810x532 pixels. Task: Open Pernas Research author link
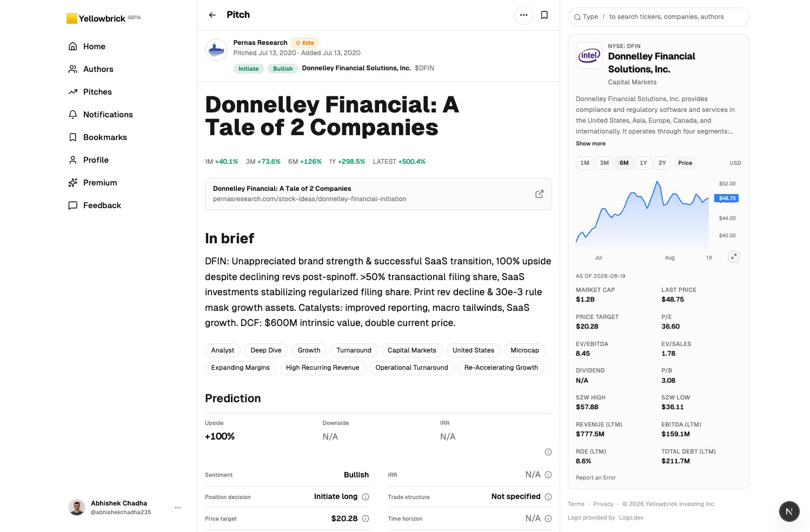(x=260, y=43)
